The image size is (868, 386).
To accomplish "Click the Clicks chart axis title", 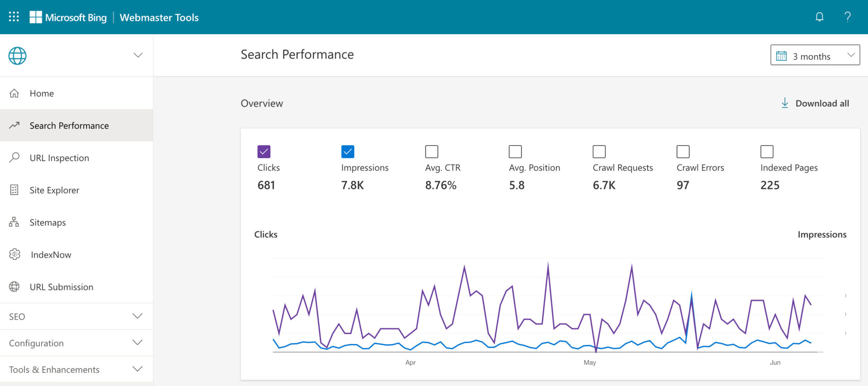I will (x=266, y=234).
